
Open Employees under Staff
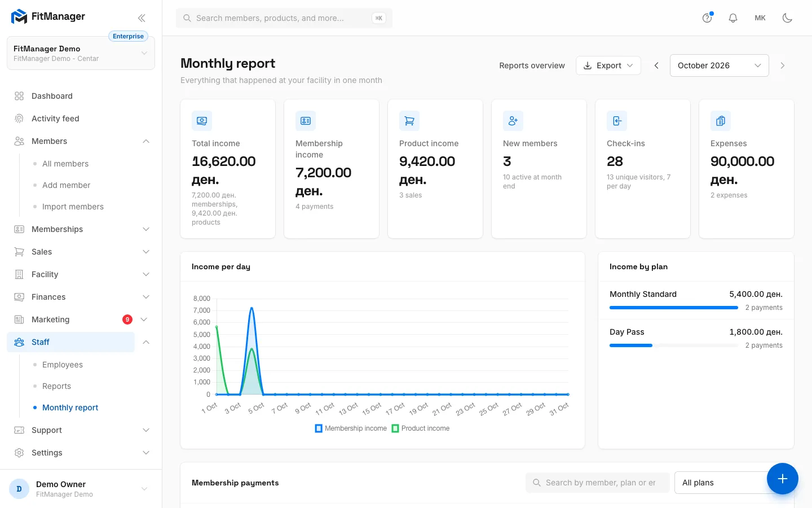[x=63, y=365]
